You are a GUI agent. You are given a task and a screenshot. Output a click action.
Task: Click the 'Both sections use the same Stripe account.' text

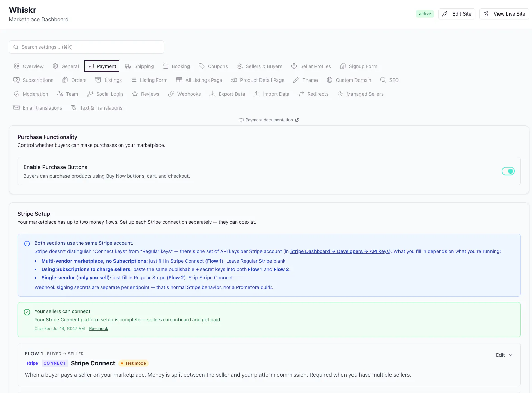pyautogui.click(x=84, y=243)
